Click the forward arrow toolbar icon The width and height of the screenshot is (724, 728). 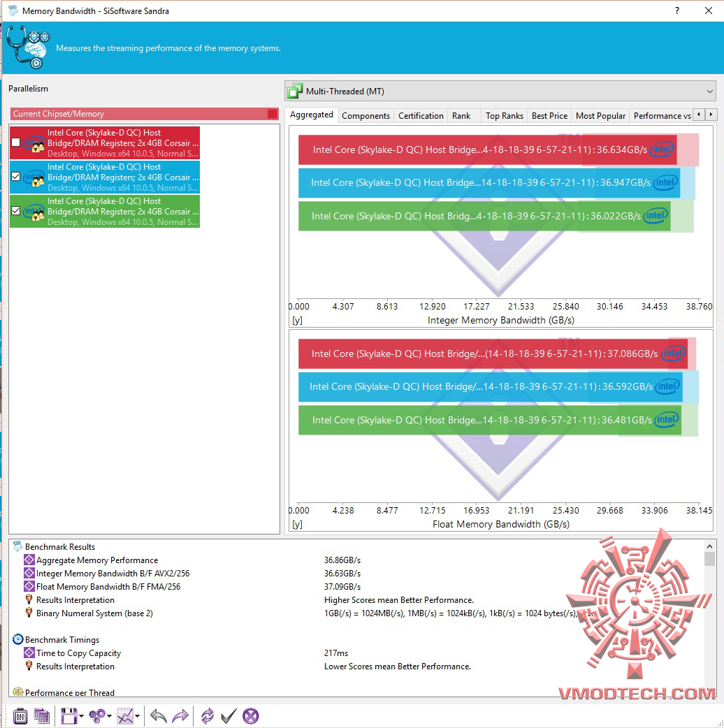tap(180, 716)
